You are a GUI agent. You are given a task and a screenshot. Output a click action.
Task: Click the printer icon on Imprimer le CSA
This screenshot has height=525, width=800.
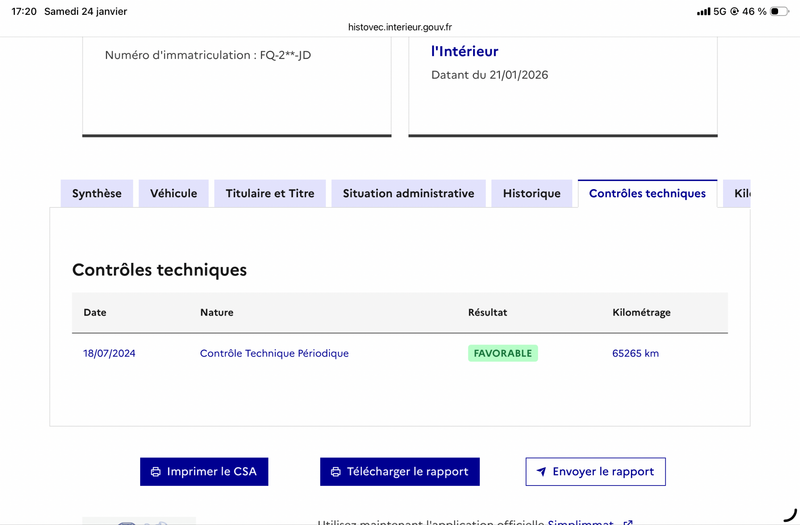tap(155, 472)
